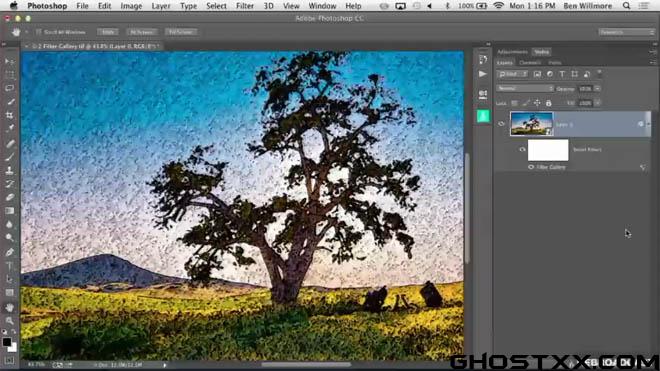Select the Brush tool
Screen dimensions: 660x371
[9, 157]
